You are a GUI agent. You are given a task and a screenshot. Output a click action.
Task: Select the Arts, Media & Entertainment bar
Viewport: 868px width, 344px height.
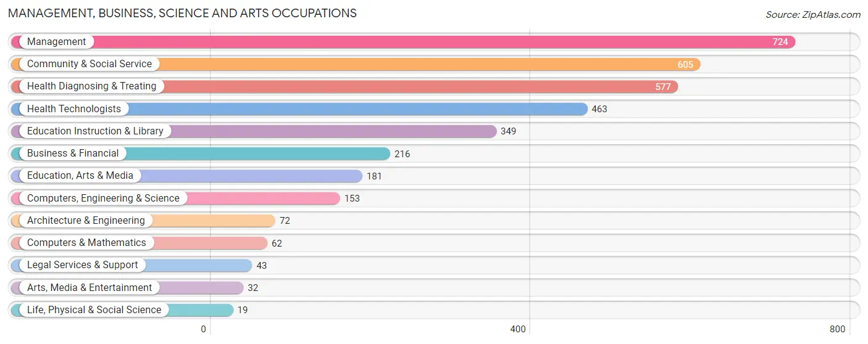coord(127,288)
